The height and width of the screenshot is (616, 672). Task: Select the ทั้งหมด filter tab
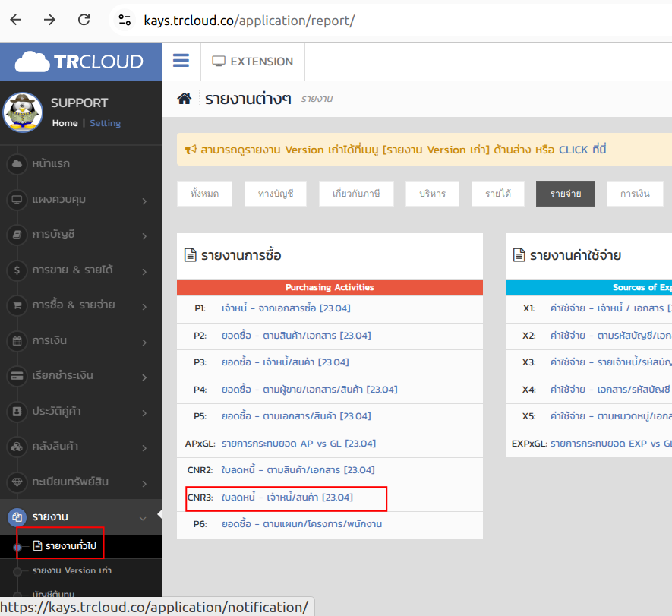point(204,194)
